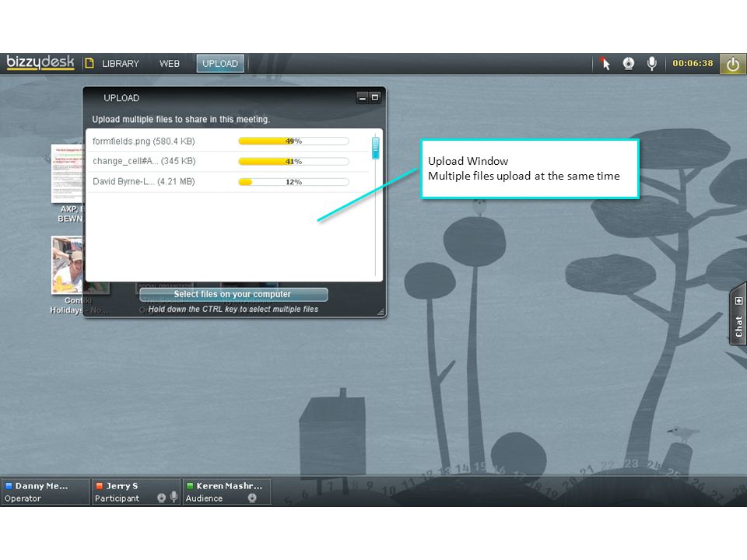Click the yellow document icon beside LIBRARY
This screenshot has height=560, width=747.
89,63
